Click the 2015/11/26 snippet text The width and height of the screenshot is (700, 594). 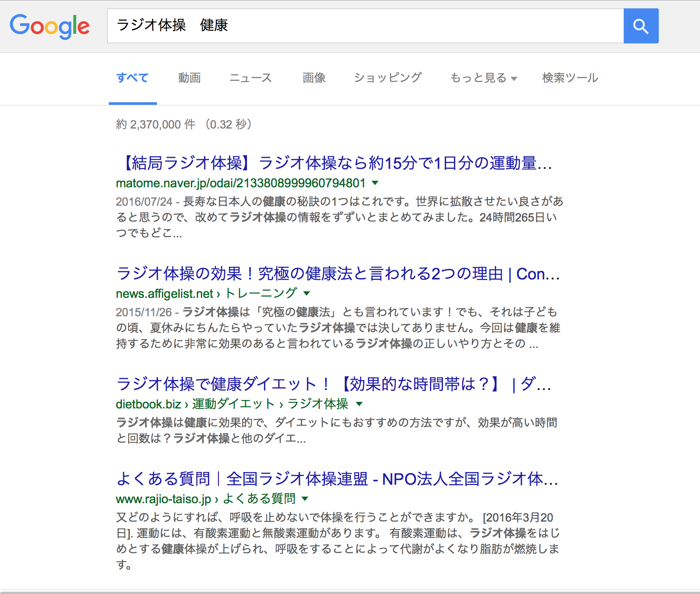[338, 328]
